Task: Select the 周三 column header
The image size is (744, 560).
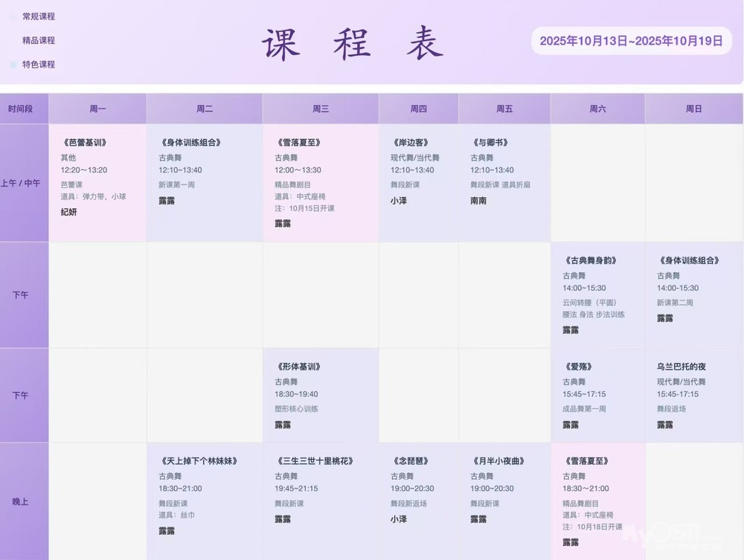Action: tap(321, 109)
